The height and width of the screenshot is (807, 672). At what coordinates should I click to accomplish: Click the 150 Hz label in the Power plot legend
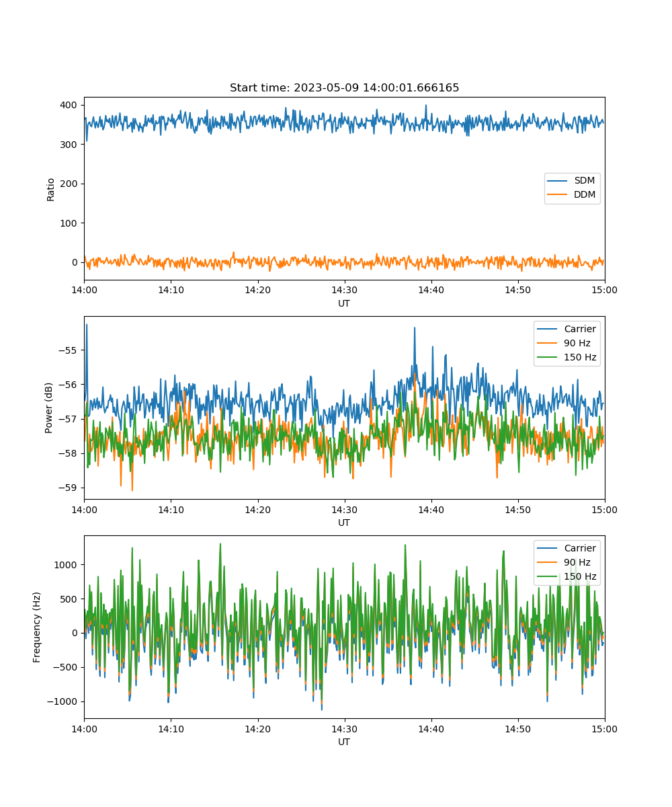[580, 357]
